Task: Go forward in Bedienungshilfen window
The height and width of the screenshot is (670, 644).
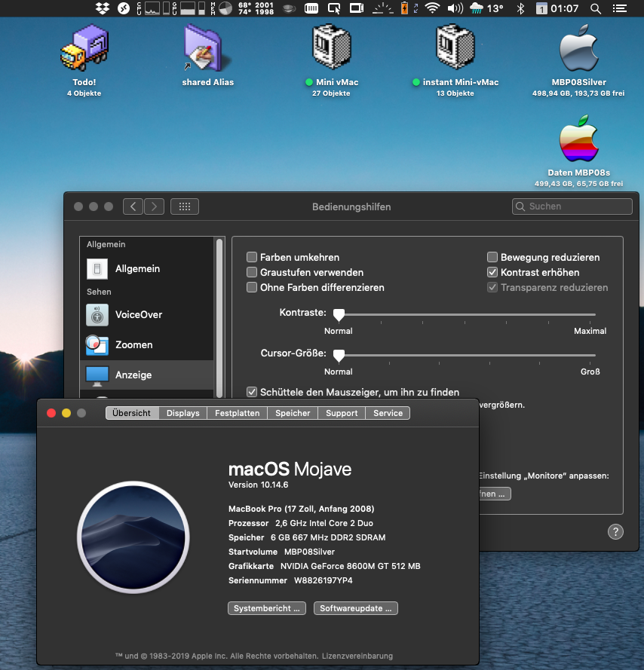Action: [x=154, y=207]
